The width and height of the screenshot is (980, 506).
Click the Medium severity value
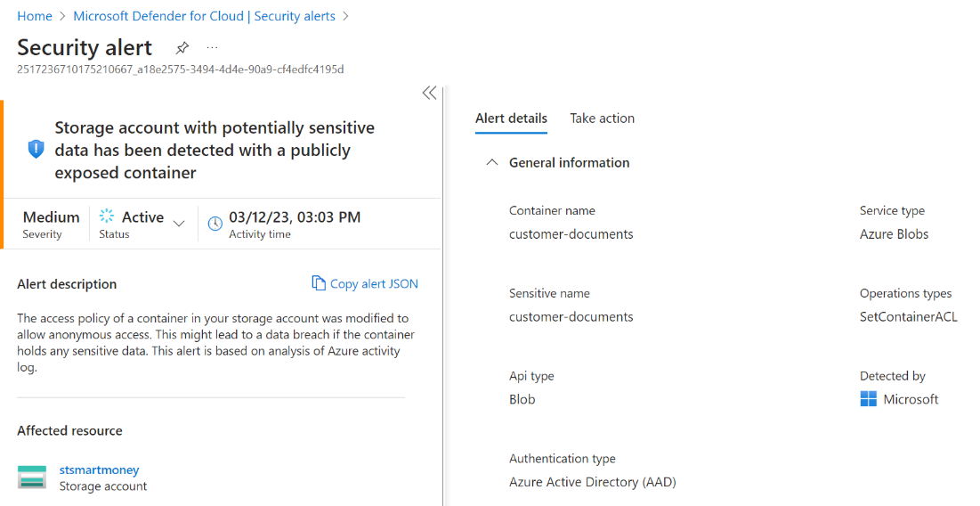pos(52,217)
